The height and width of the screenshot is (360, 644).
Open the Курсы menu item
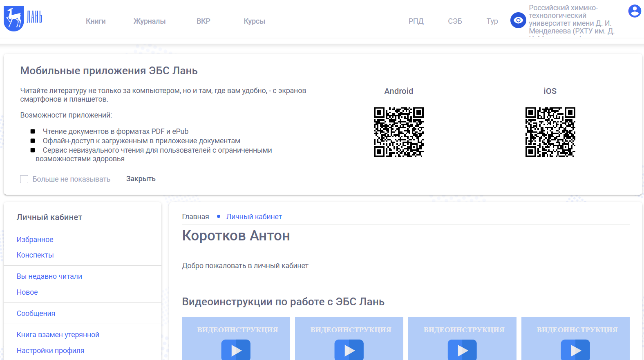[254, 21]
